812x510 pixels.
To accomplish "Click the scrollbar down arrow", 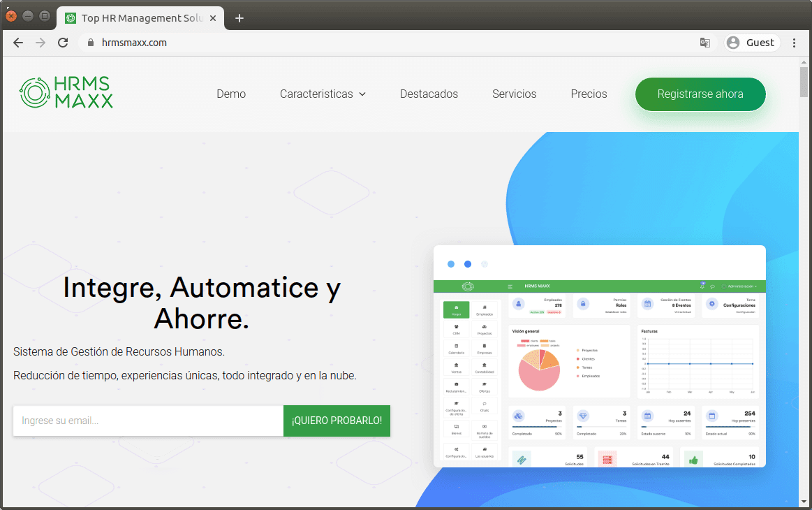I will point(804,502).
